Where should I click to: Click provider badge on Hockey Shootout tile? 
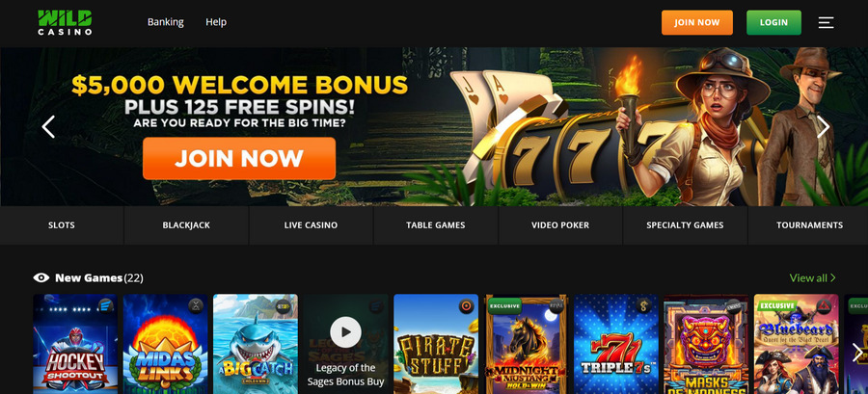106,305
